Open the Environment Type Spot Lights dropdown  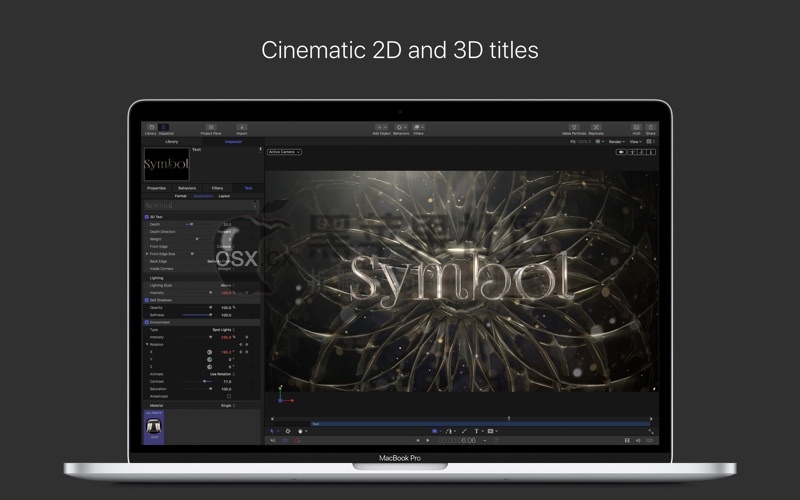pyautogui.click(x=223, y=330)
